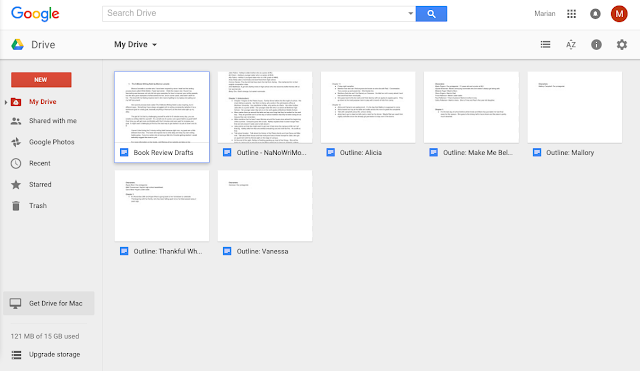Viewport: 640px width, 371px height.
Task: Open Shared with me section
Action: 53,121
